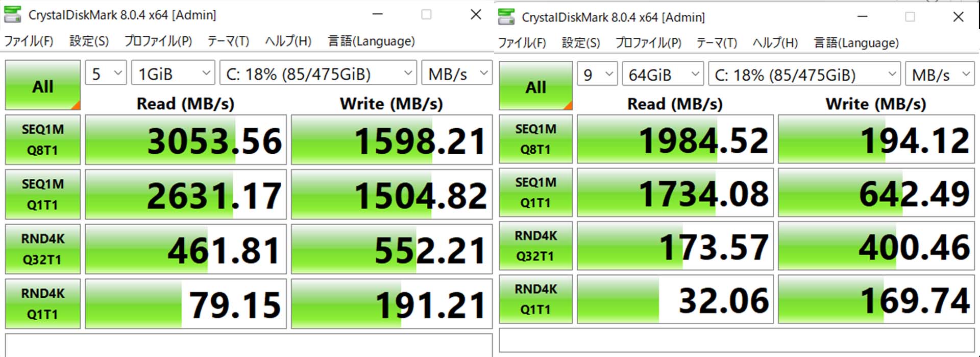980x357 pixels.
Task: Close the left CrystalDiskMark window
Action: (476, 14)
